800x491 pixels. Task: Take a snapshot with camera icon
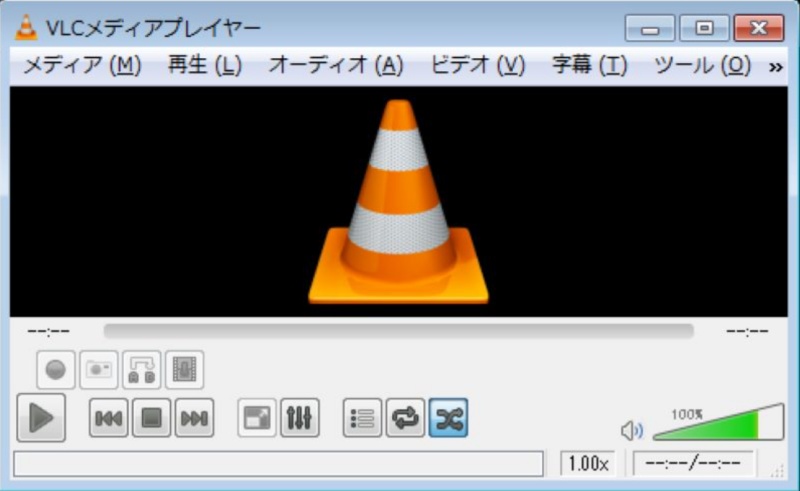click(x=98, y=370)
